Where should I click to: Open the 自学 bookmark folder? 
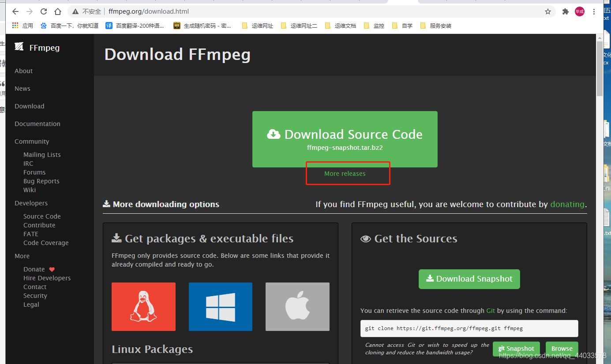click(402, 26)
